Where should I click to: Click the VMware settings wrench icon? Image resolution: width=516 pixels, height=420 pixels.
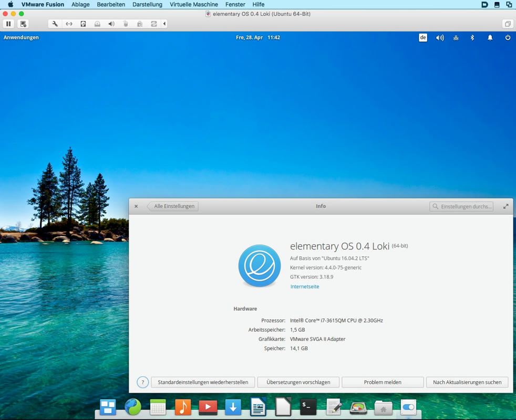(55, 24)
